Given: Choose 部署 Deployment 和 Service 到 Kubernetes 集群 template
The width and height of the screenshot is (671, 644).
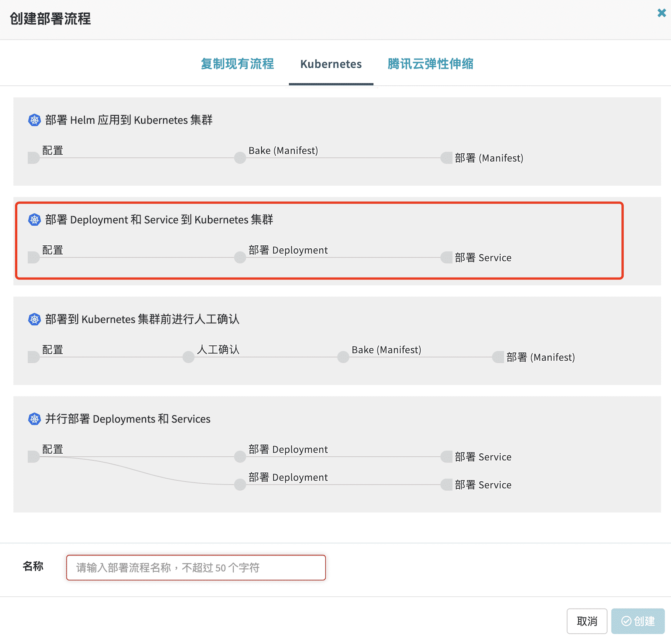Looking at the screenshot, I should [x=337, y=241].
